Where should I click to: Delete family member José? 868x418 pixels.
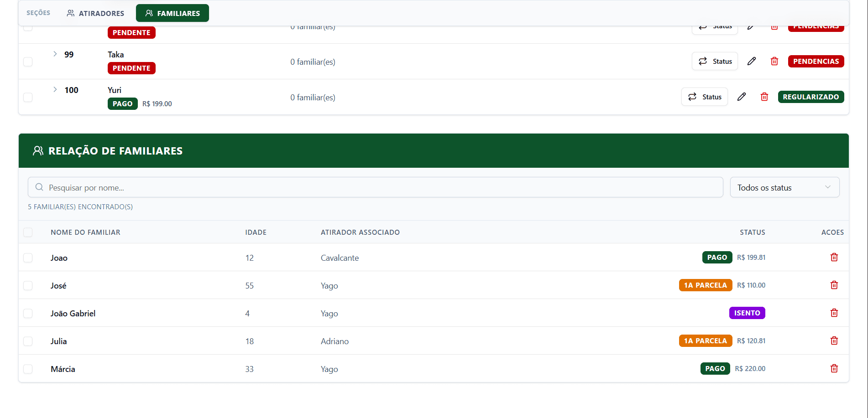pyautogui.click(x=834, y=285)
